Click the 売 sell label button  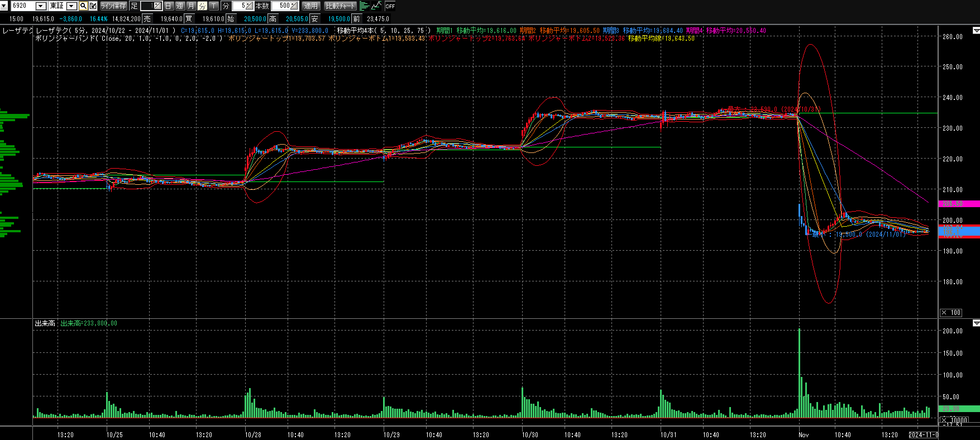147,19
